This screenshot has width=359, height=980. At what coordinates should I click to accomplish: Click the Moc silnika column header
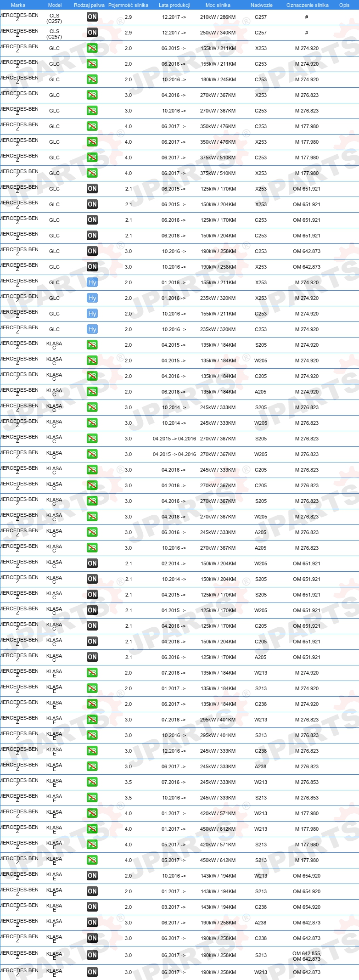point(218,5)
